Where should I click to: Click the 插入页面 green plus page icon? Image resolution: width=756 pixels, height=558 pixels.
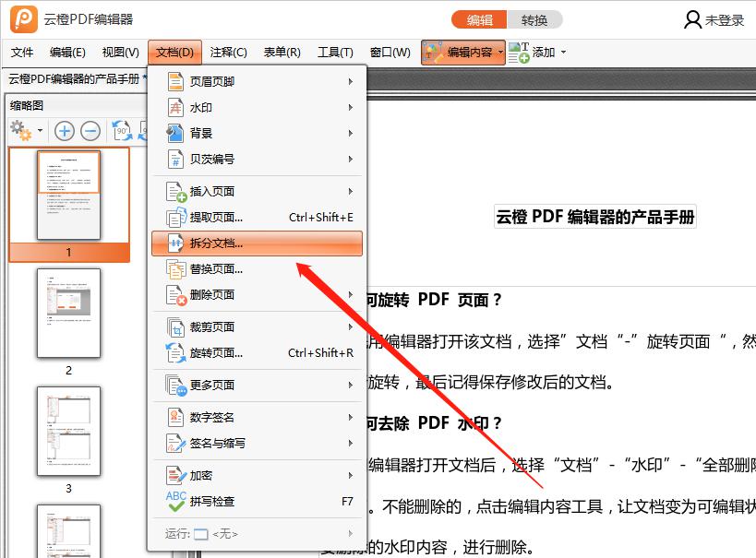tap(176, 191)
